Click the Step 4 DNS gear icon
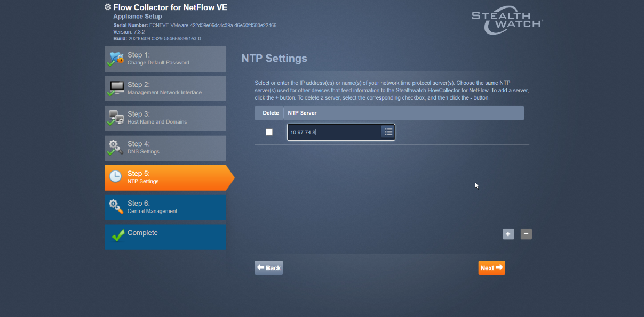The image size is (644, 317). [116, 148]
